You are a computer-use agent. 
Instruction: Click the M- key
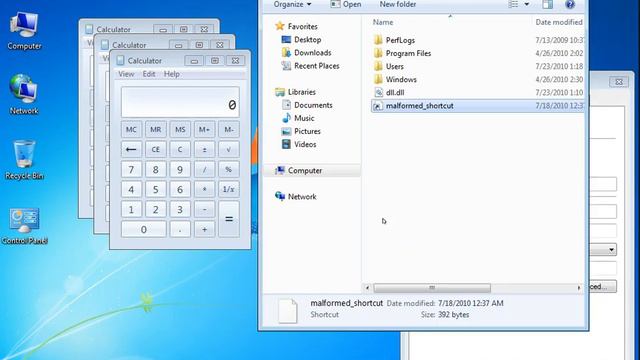[x=229, y=129]
